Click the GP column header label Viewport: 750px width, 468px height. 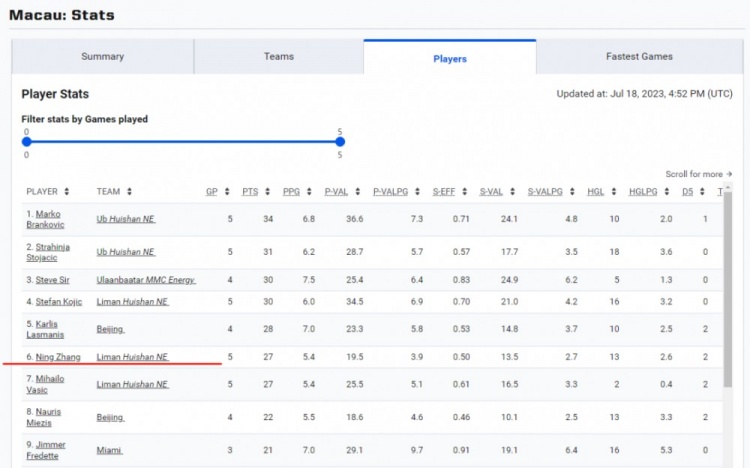212,191
